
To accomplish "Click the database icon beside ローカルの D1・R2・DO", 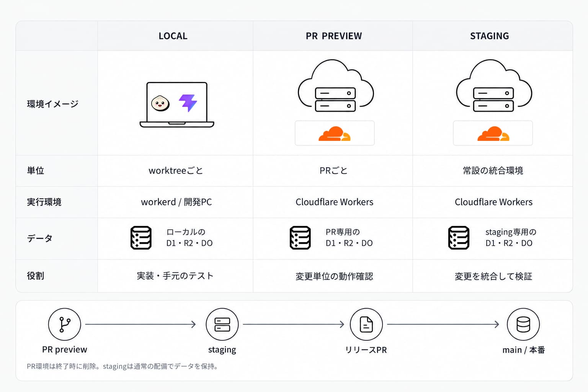I will (141, 238).
